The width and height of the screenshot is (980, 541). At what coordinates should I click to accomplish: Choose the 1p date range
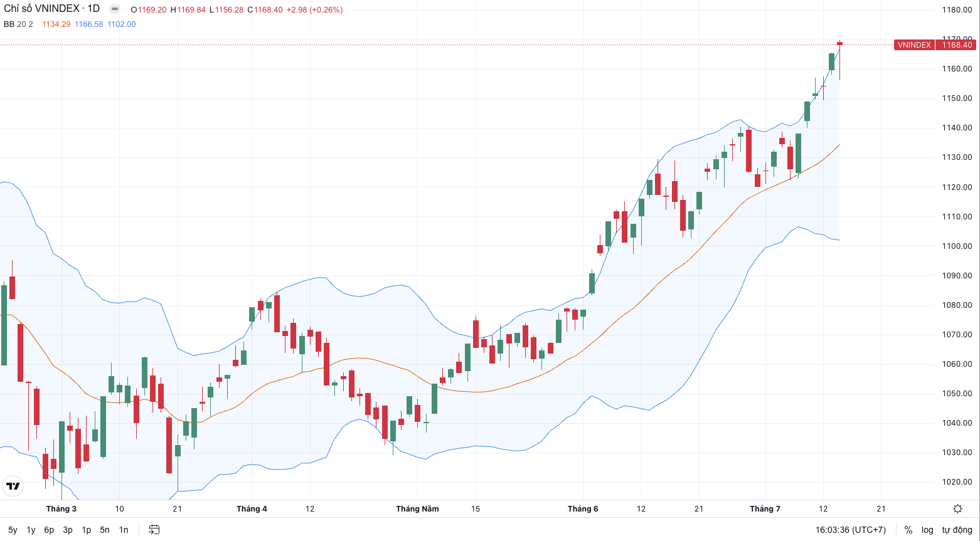[87, 530]
